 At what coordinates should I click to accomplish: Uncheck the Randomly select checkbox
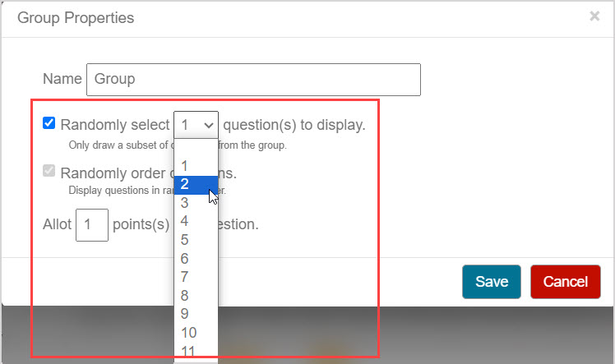(49, 124)
